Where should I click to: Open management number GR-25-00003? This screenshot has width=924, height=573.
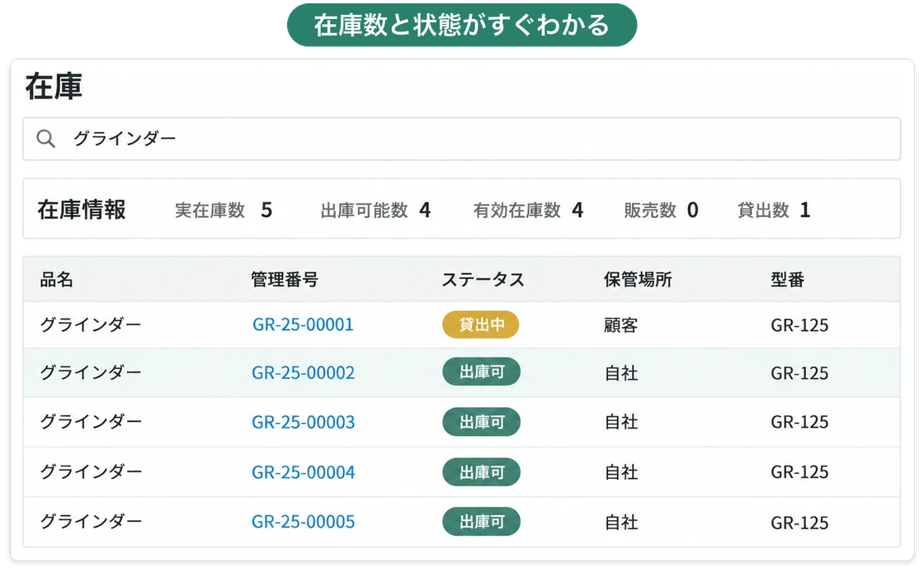(303, 422)
